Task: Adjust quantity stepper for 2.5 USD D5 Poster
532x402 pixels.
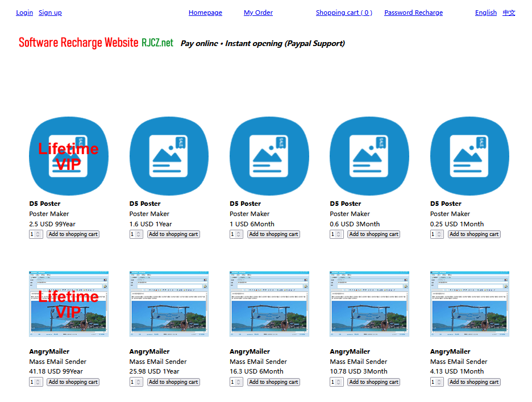Action: (36, 234)
